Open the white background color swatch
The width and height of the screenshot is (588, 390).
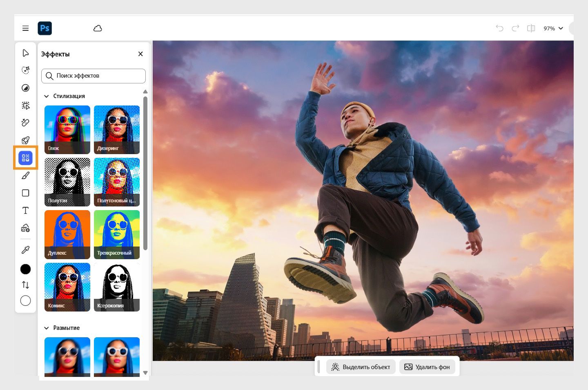tap(25, 301)
